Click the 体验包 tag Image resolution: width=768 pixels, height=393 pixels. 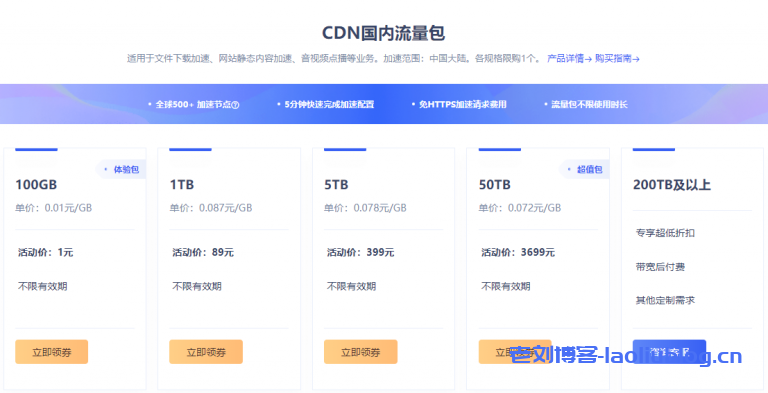click(121, 170)
